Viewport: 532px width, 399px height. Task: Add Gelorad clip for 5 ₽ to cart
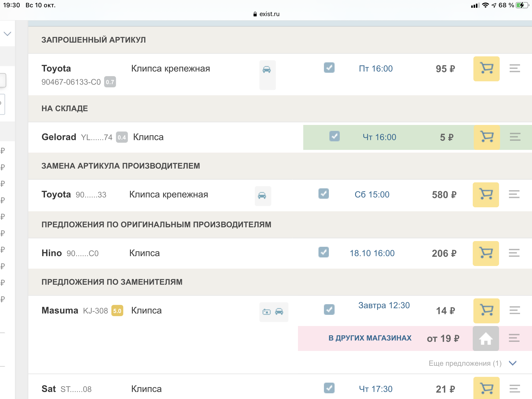click(x=487, y=137)
